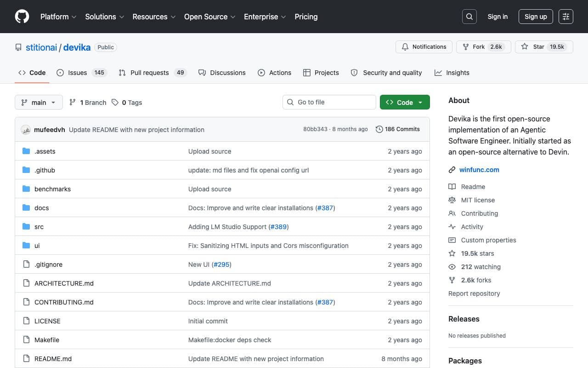Focus the Go to file search field

[x=329, y=102]
